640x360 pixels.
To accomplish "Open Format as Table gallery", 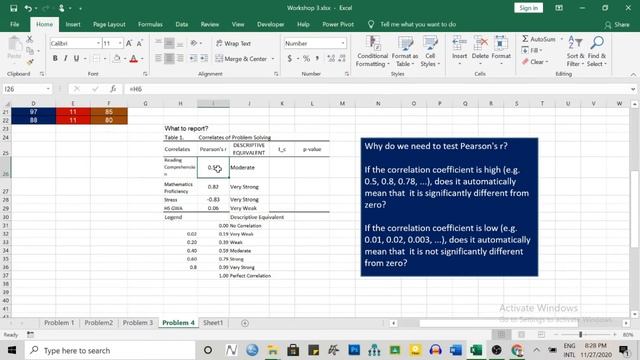I will (404, 51).
